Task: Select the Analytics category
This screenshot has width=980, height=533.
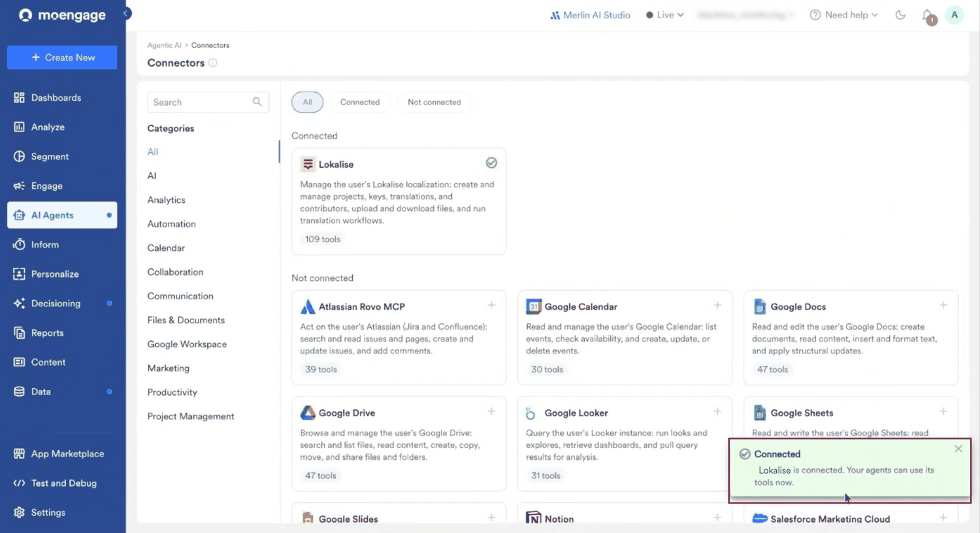Action: 167,200
